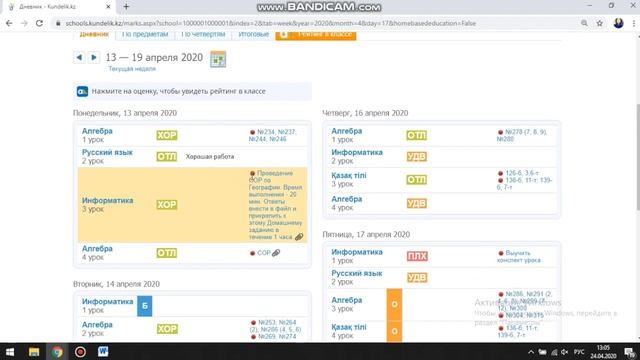Click the Текущая неделя link

point(132,69)
